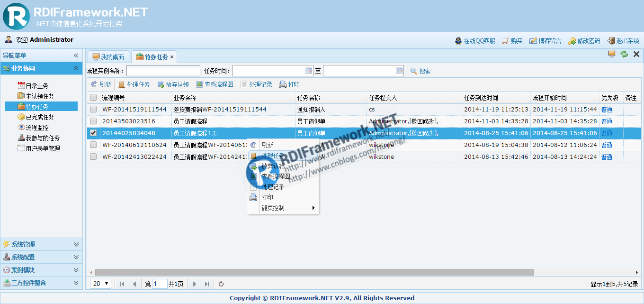Click the monitor icon at tab bar right
The image size is (644, 304).
click(x=612, y=54)
